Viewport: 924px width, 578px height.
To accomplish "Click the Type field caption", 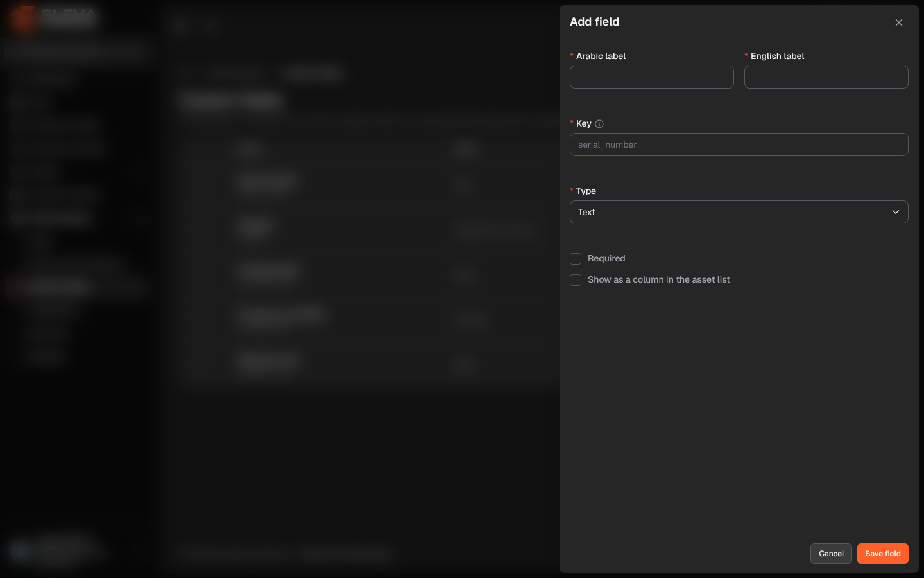I will tap(586, 191).
